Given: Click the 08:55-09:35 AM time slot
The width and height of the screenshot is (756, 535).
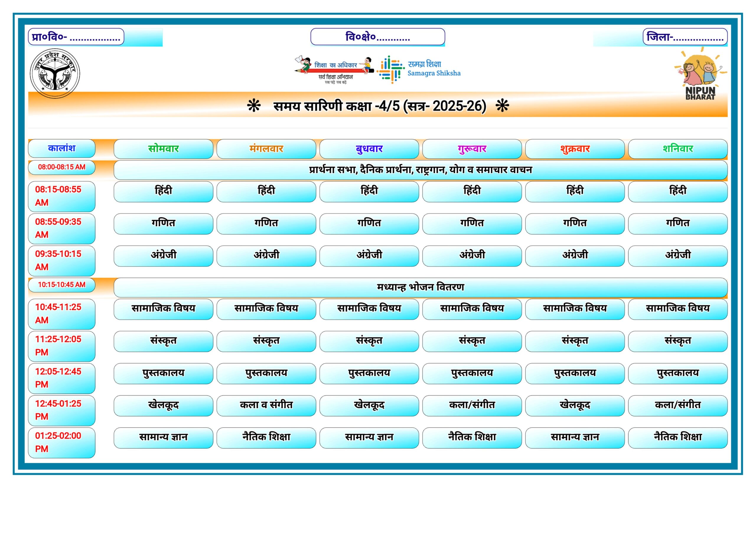Looking at the screenshot, I should pos(62,229).
